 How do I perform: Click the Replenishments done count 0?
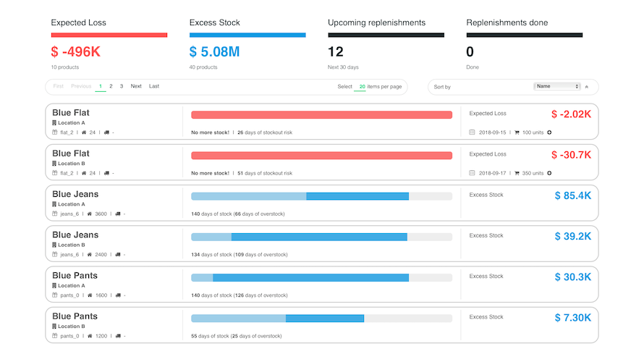coord(470,52)
